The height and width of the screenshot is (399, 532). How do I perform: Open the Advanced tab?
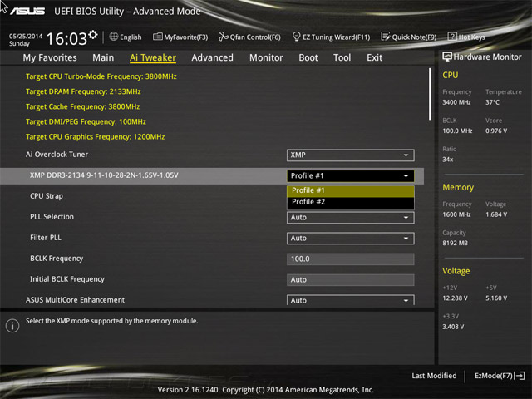[x=213, y=57]
